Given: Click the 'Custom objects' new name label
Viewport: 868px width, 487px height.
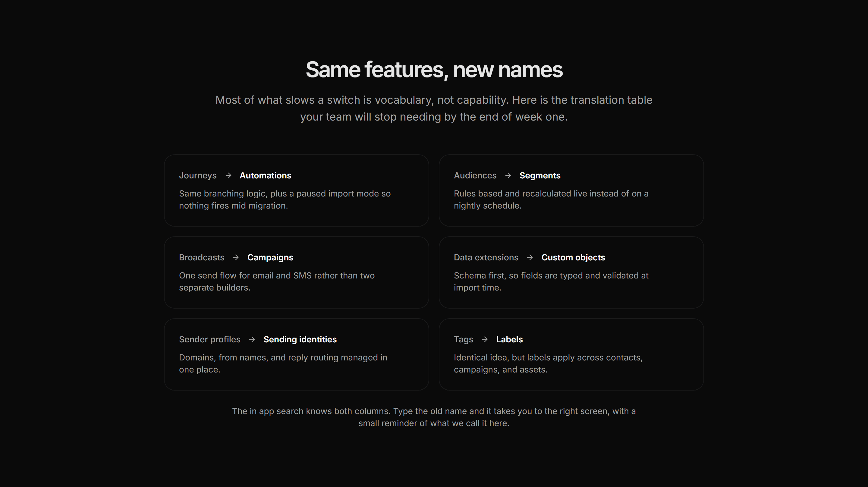Looking at the screenshot, I should [573, 257].
